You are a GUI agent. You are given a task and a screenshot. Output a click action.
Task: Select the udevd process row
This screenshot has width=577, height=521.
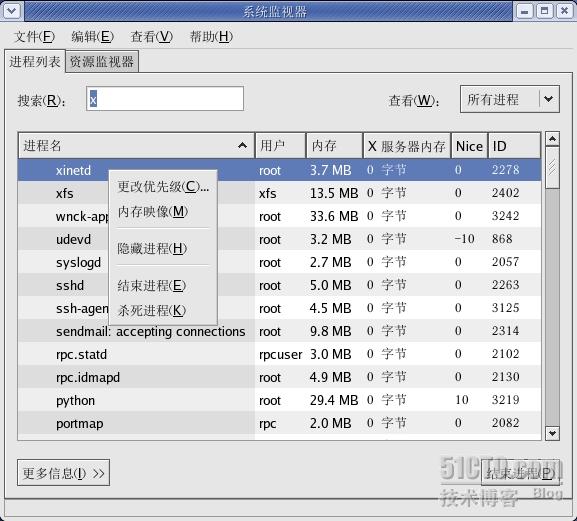click(280, 239)
